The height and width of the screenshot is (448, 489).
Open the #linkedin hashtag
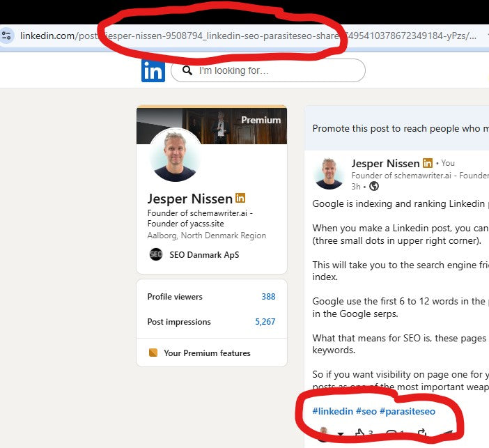coord(332,411)
